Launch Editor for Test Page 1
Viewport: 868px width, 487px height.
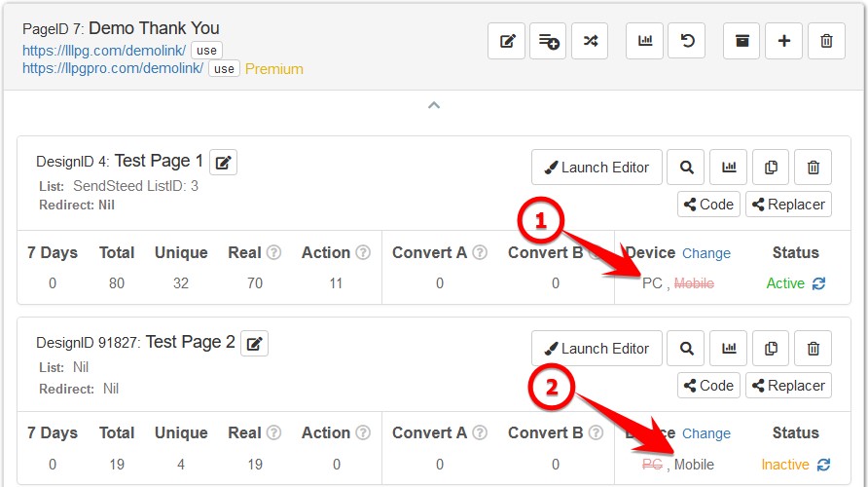(x=597, y=168)
